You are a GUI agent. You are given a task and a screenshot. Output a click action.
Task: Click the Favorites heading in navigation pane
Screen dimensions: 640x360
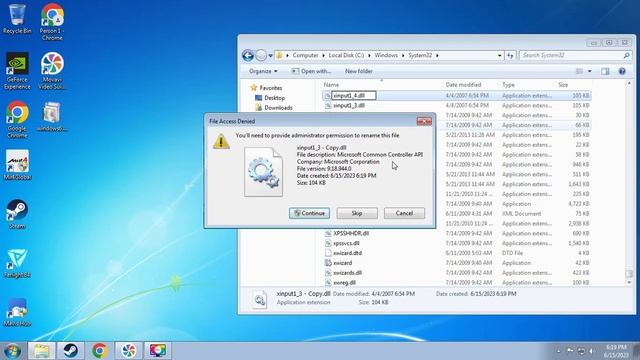pyautogui.click(x=267, y=88)
